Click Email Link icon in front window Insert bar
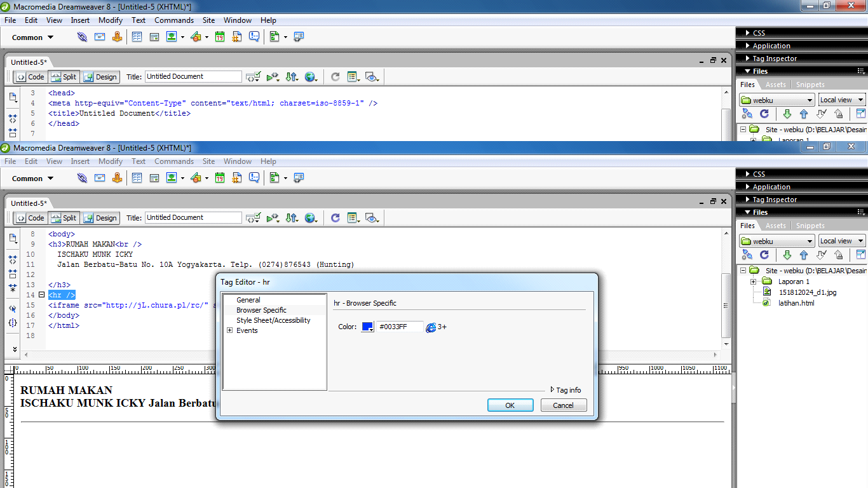The image size is (868, 488). (100, 179)
